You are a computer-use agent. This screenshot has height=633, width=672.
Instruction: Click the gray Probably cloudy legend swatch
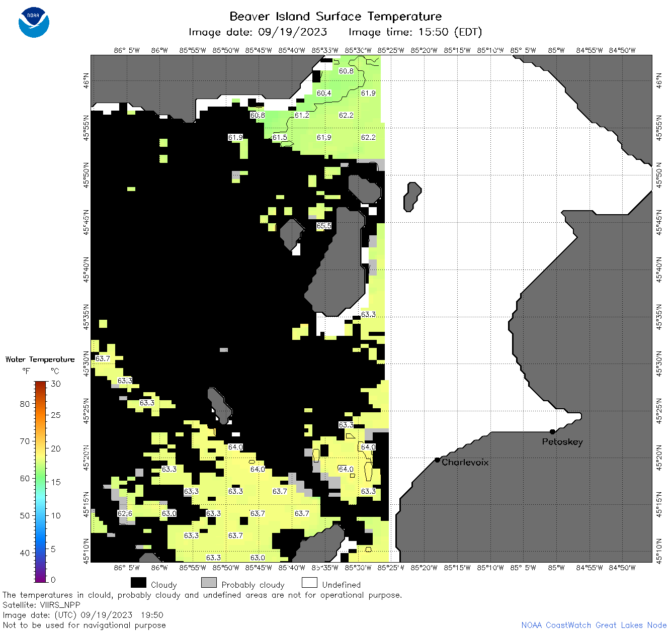pos(209,583)
